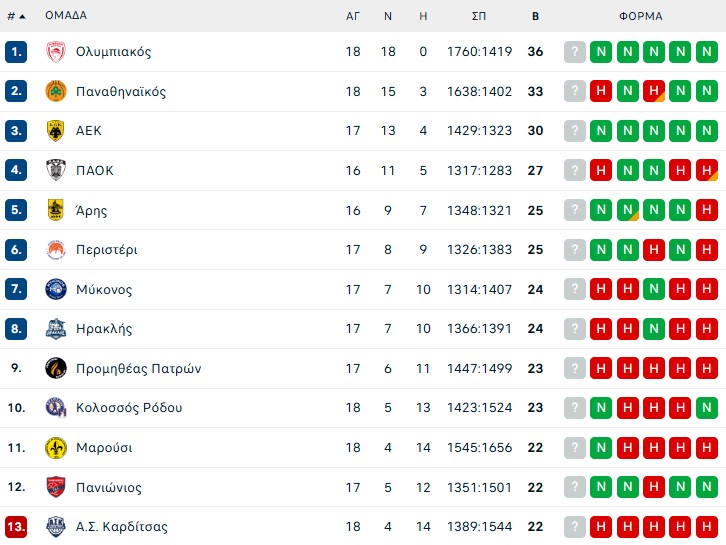Open the Α.Σ. Καρδίτσας team link
Screen dimensions: 726x545
(122, 527)
